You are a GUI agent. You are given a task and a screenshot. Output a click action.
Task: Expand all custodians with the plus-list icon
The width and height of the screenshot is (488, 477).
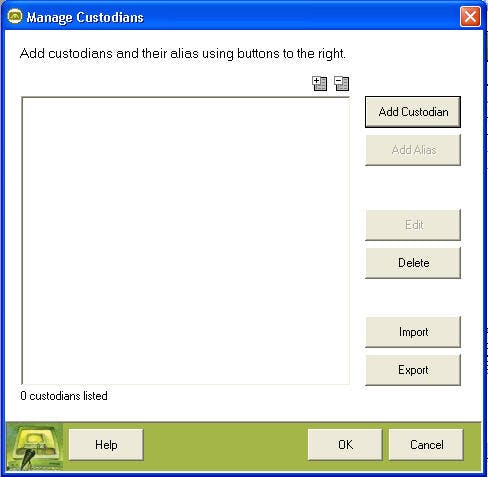[x=319, y=83]
